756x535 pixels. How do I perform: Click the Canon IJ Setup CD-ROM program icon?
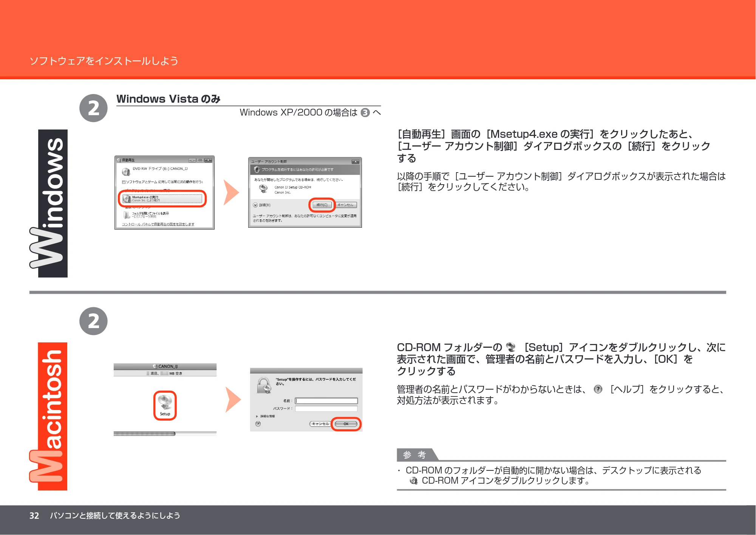pos(263,188)
